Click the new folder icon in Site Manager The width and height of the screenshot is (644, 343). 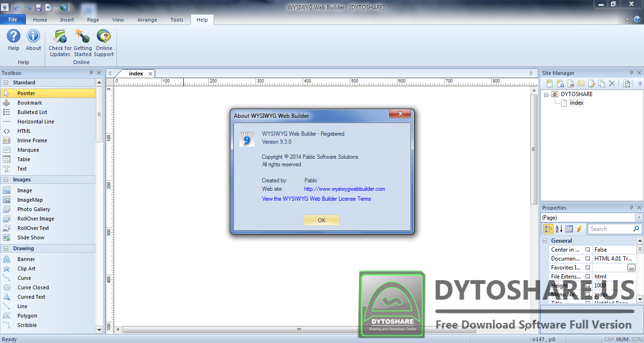(x=581, y=83)
